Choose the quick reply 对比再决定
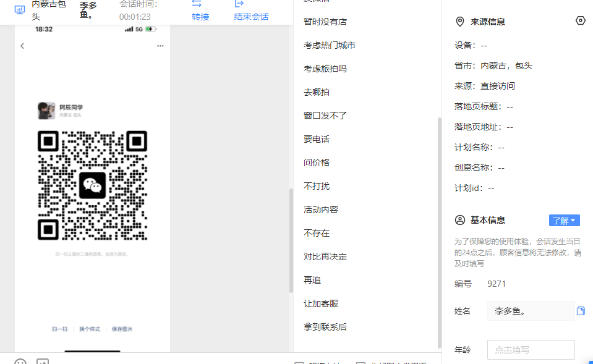Screen dimensions: 593x364 [x=325, y=256]
